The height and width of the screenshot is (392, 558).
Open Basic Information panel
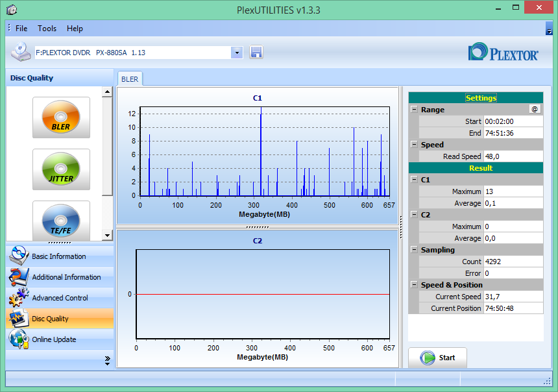tap(60, 256)
